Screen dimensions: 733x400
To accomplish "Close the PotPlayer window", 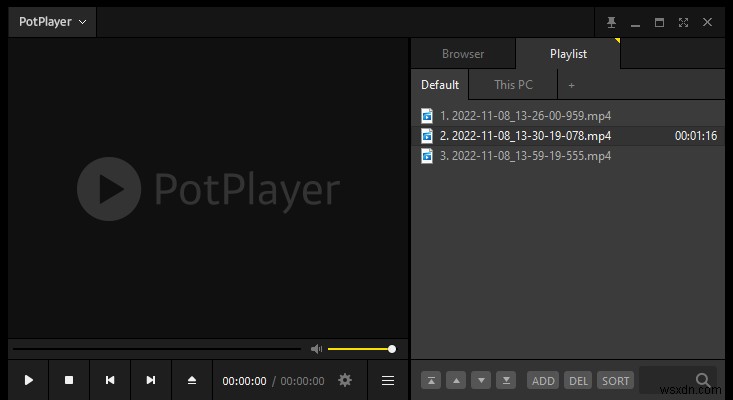I will click(707, 22).
